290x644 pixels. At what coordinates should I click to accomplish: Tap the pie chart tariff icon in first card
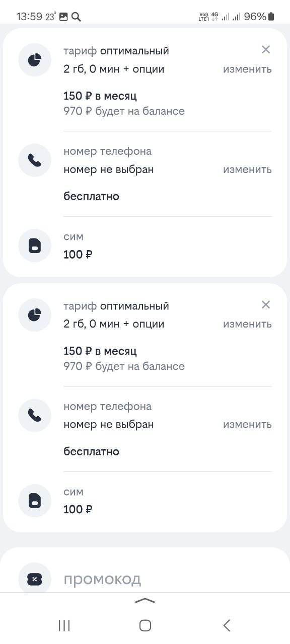click(35, 60)
